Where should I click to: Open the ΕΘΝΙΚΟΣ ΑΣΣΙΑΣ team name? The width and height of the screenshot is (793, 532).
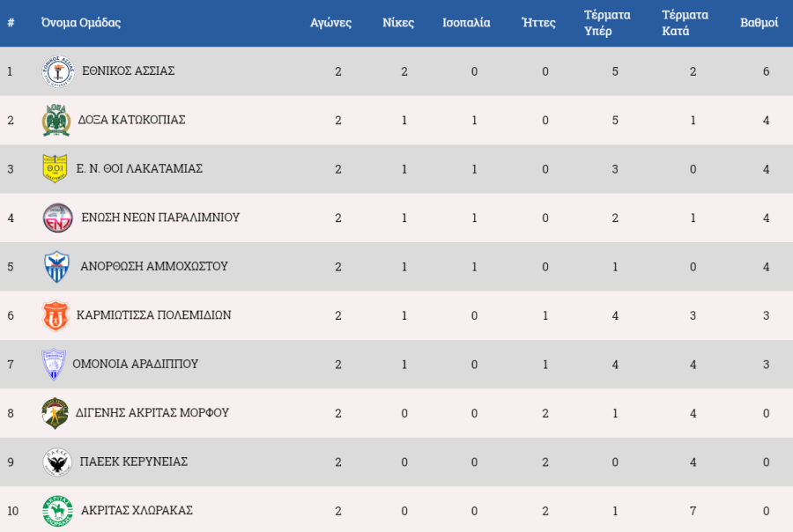tap(129, 70)
